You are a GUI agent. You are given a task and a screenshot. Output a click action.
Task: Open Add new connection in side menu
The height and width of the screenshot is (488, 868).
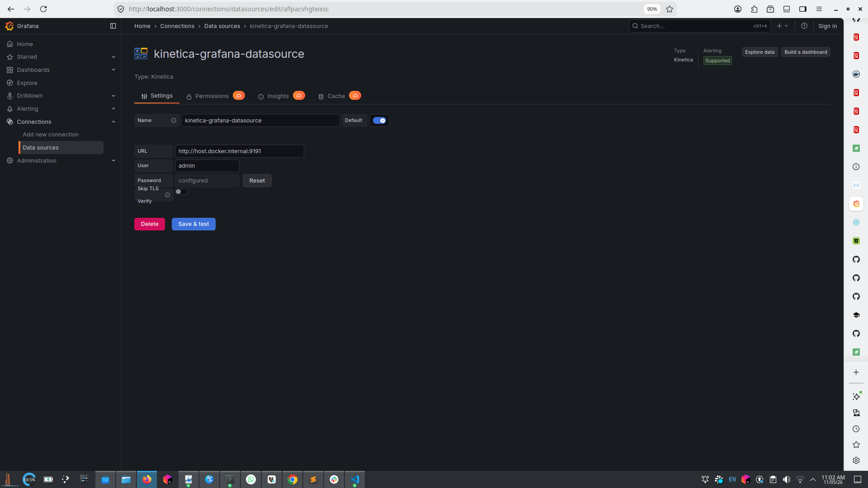click(x=51, y=135)
